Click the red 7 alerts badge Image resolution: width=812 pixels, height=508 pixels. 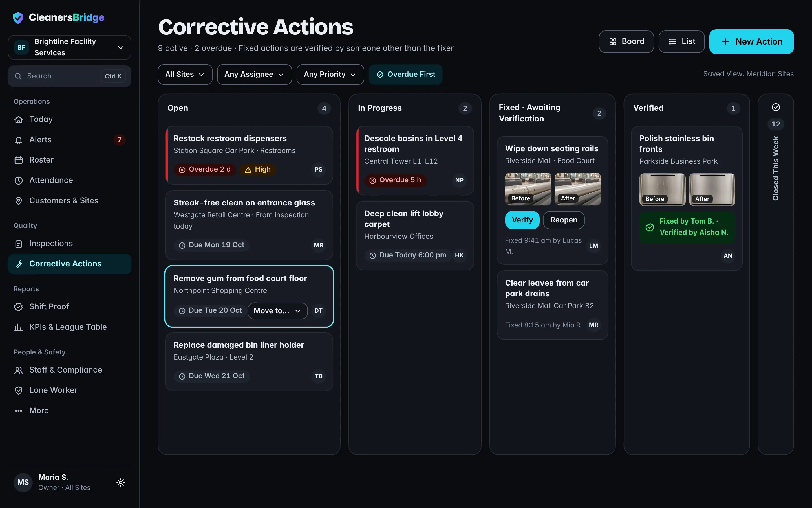pyautogui.click(x=120, y=140)
